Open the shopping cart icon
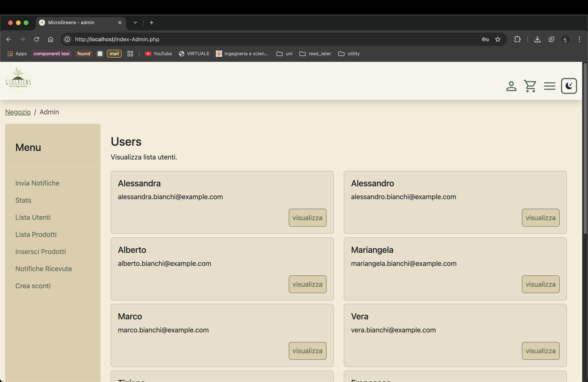588x382 pixels. pos(530,86)
